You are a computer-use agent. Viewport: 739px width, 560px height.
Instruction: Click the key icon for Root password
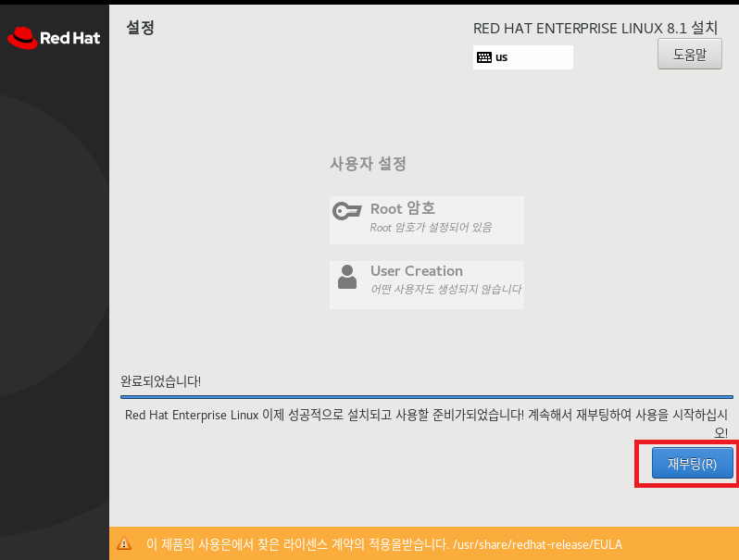347,211
